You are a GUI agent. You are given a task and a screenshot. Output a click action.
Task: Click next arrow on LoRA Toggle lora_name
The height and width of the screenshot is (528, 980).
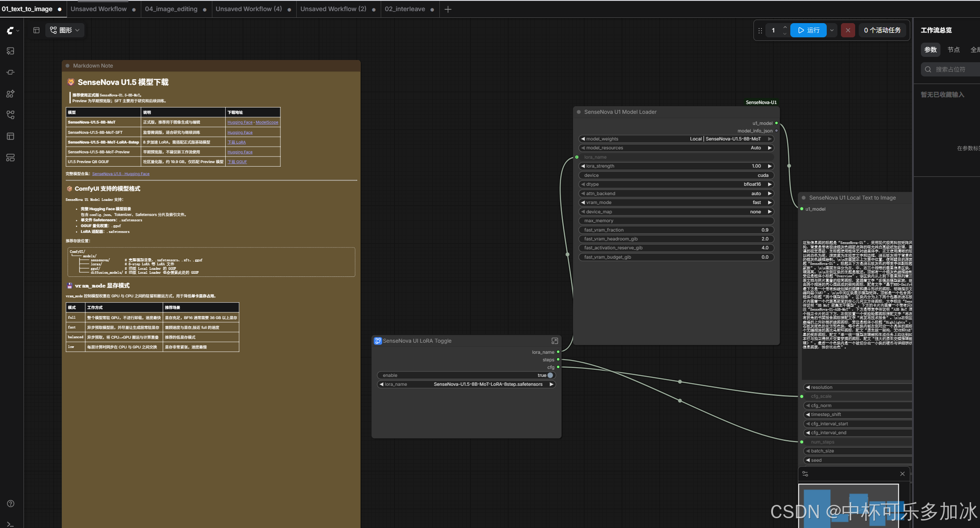click(x=551, y=384)
